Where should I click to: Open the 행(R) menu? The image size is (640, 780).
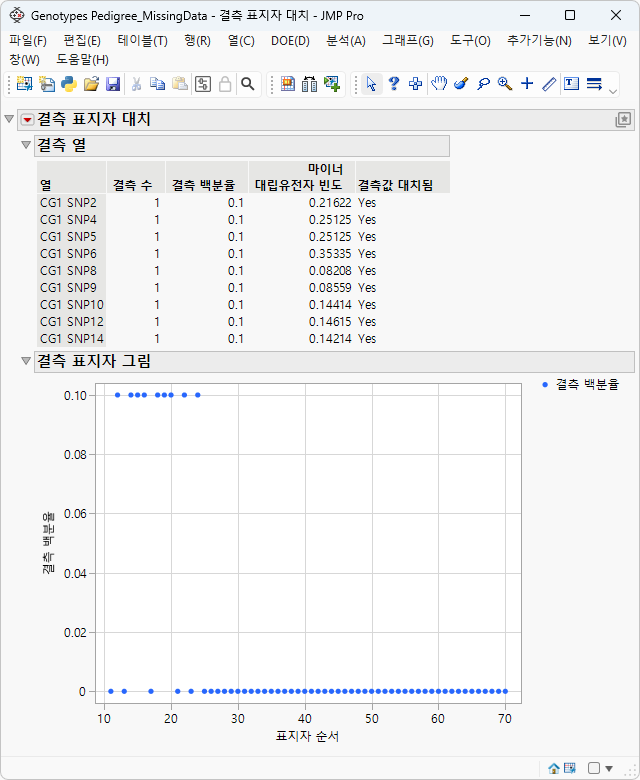tap(197, 41)
